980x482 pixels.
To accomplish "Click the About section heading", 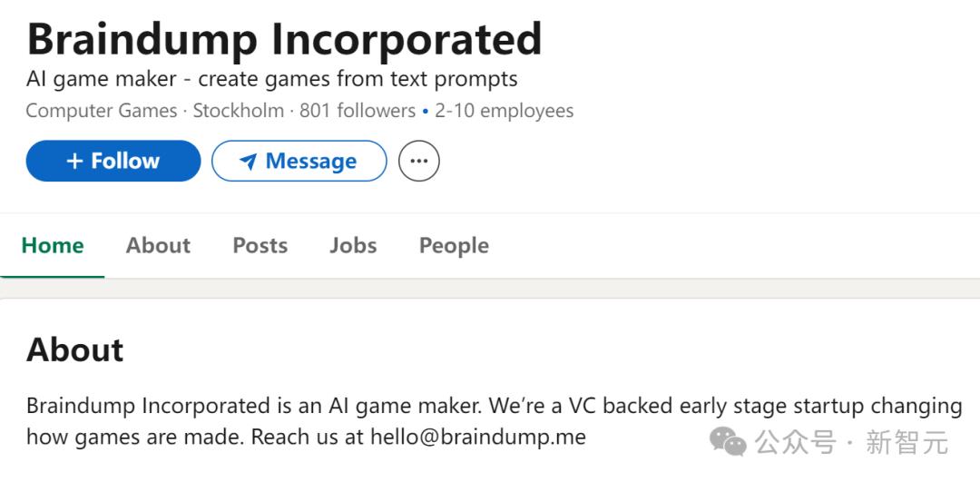I will [75, 349].
